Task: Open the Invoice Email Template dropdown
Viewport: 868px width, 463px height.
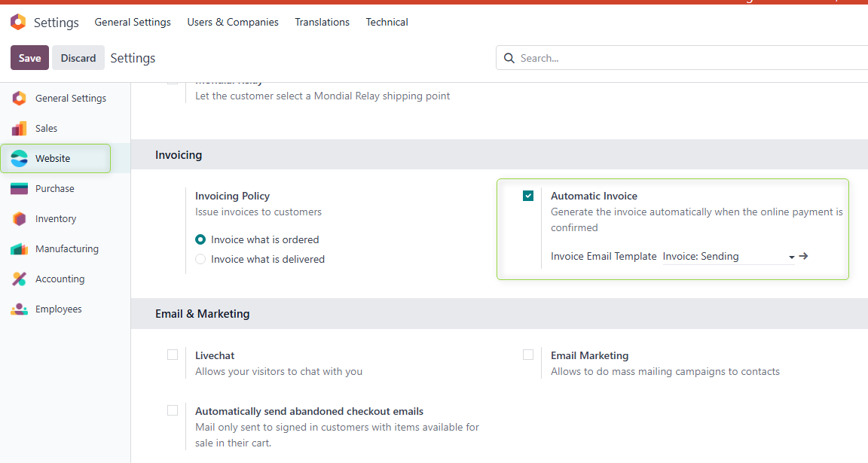Action: point(791,256)
